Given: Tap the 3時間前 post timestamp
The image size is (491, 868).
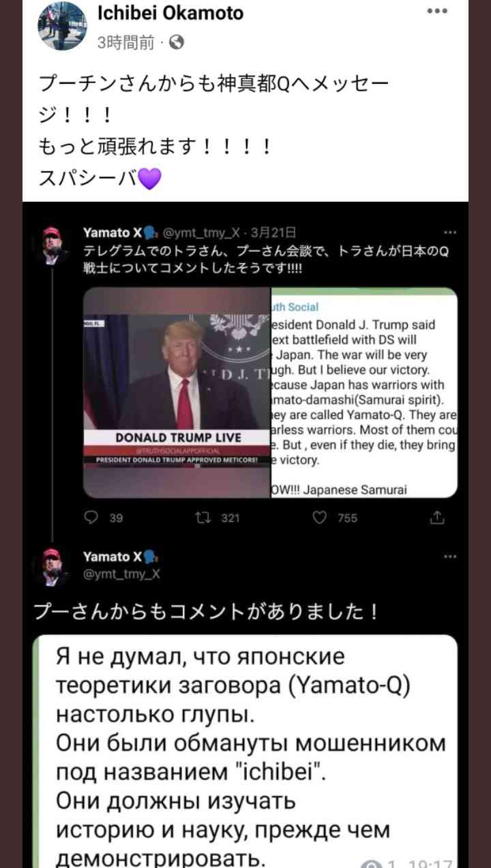Looking at the screenshot, I should coord(126,43).
